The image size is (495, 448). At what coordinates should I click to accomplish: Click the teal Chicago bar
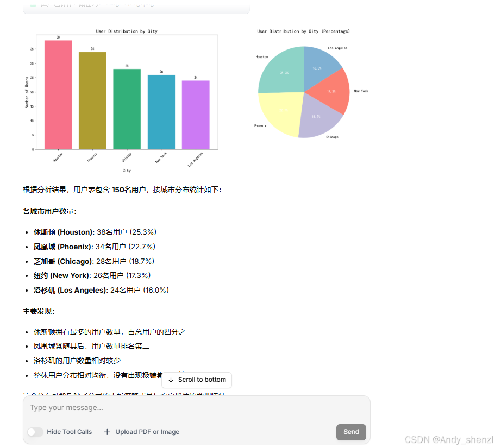tap(126, 109)
